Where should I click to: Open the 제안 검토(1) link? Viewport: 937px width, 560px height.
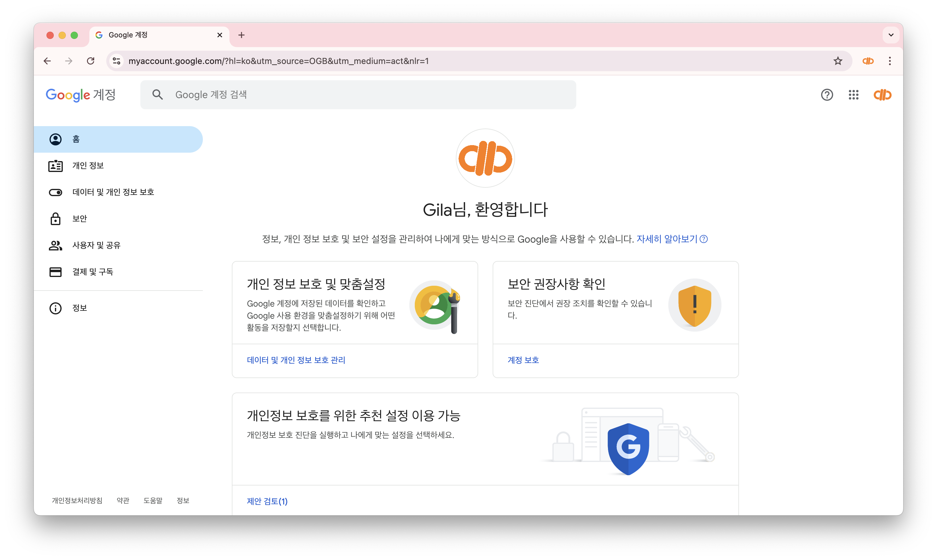click(267, 501)
